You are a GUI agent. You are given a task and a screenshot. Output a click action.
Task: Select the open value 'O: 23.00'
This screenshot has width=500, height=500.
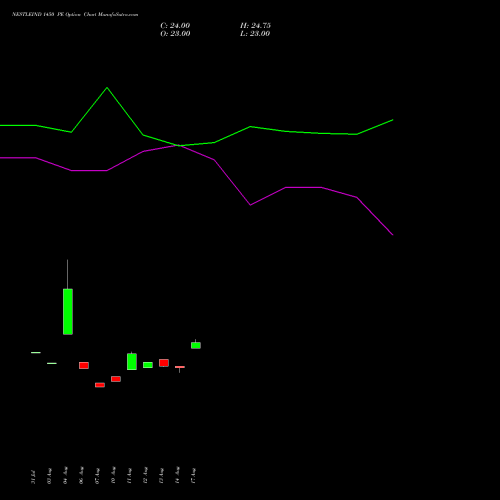click(x=175, y=34)
